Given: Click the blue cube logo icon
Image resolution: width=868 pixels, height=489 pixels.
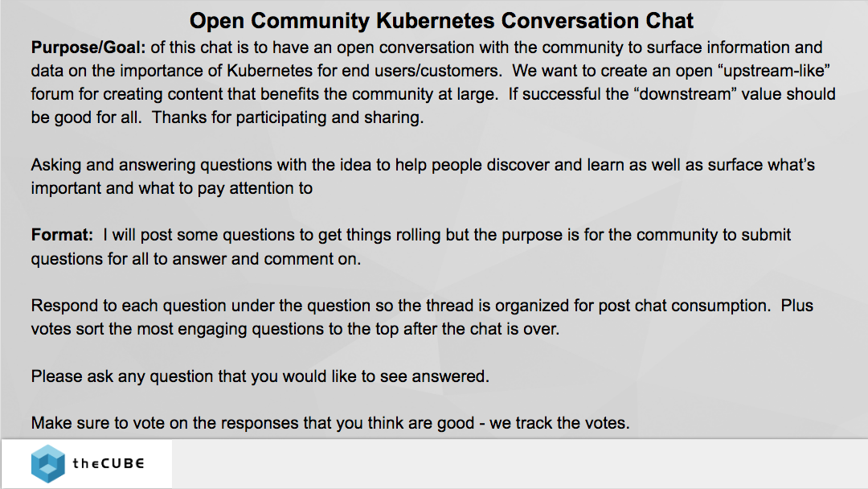Looking at the screenshot, I should [47, 463].
